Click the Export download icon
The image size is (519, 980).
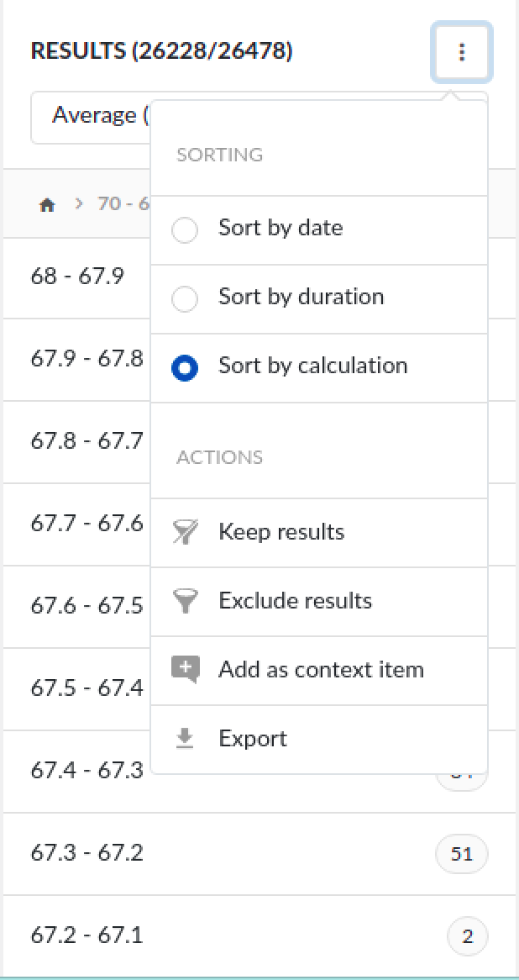click(x=185, y=738)
